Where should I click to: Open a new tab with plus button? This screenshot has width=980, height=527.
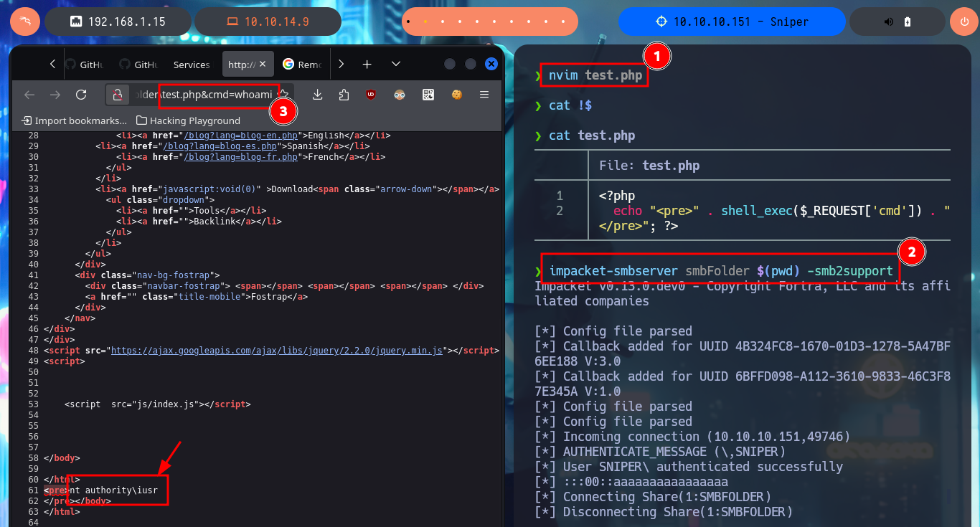(367, 65)
